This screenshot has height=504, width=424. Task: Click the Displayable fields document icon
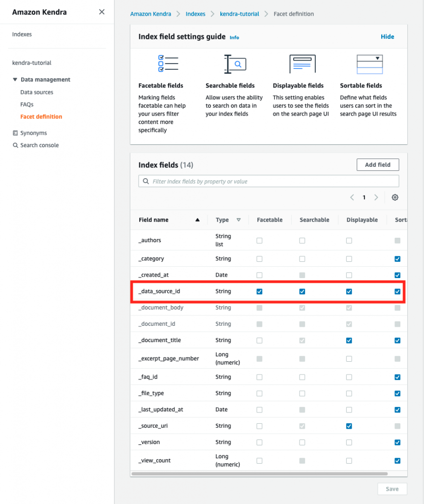tap(303, 63)
